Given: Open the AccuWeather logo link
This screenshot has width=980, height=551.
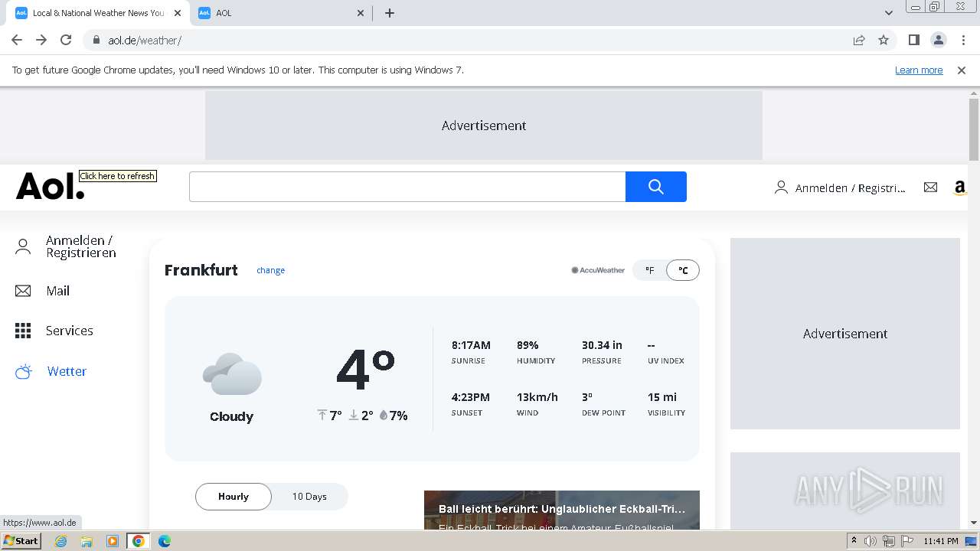Looking at the screenshot, I should point(598,270).
